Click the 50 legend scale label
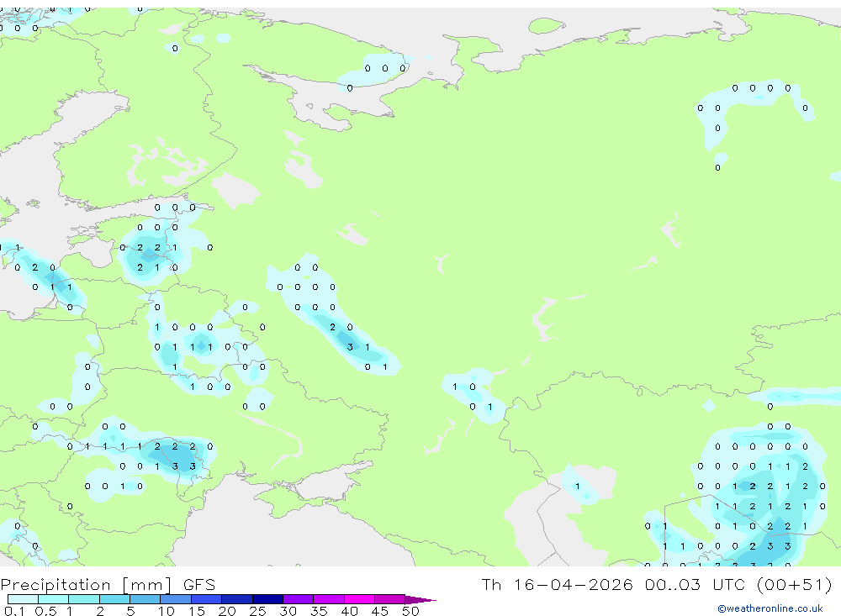841x616 pixels. (x=410, y=611)
